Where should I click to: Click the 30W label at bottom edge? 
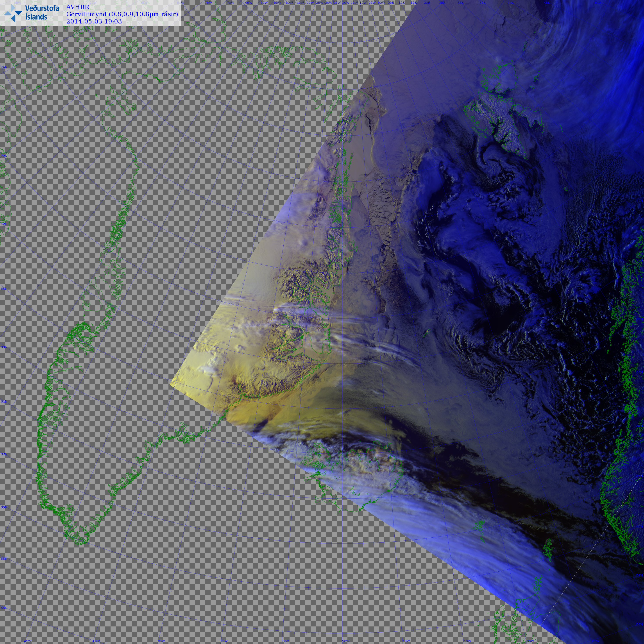pos(224,641)
